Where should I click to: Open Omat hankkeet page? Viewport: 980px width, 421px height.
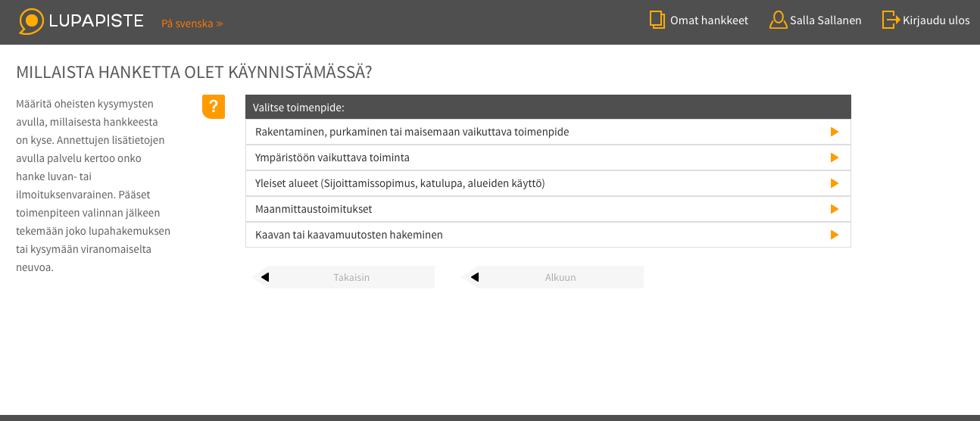click(x=709, y=20)
